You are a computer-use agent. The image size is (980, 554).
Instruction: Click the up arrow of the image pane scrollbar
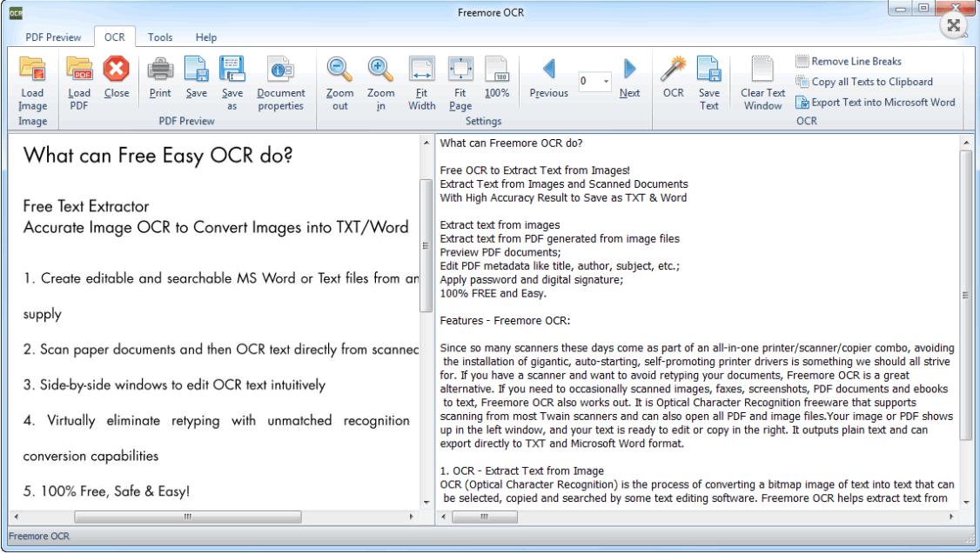(x=426, y=143)
